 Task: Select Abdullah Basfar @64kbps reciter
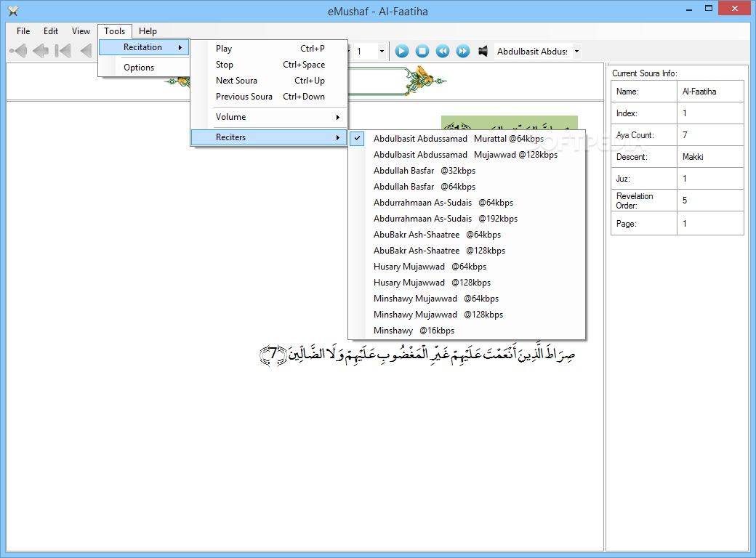tap(467, 187)
